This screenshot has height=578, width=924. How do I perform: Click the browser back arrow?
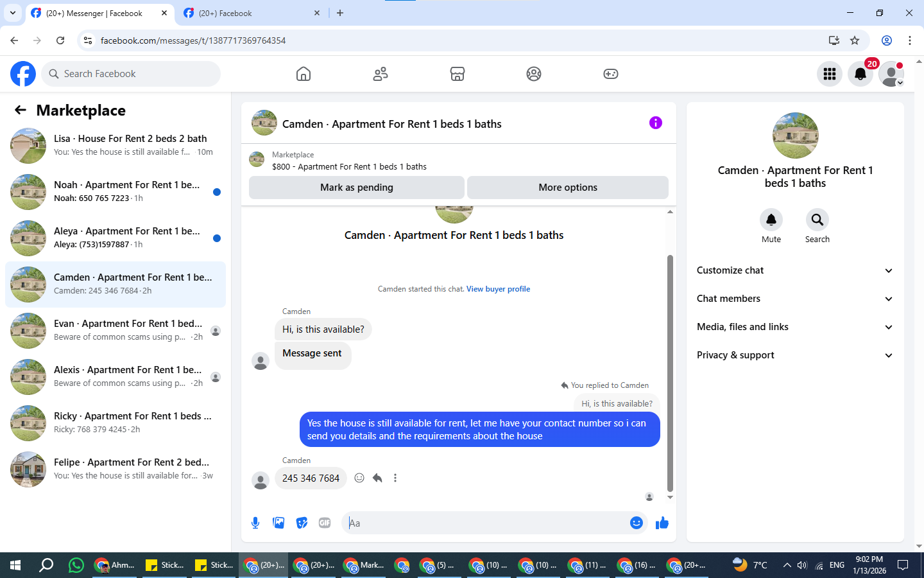pos(14,40)
